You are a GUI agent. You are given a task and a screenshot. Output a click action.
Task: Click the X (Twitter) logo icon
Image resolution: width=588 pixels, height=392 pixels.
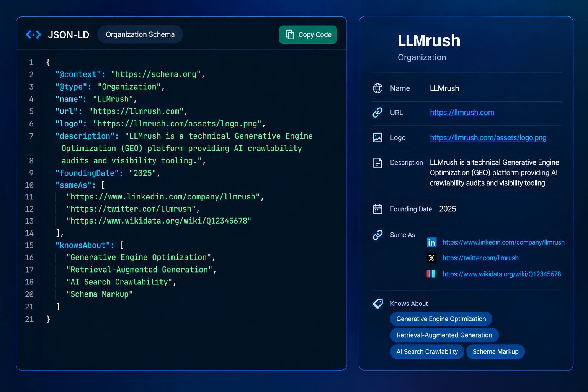point(431,258)
